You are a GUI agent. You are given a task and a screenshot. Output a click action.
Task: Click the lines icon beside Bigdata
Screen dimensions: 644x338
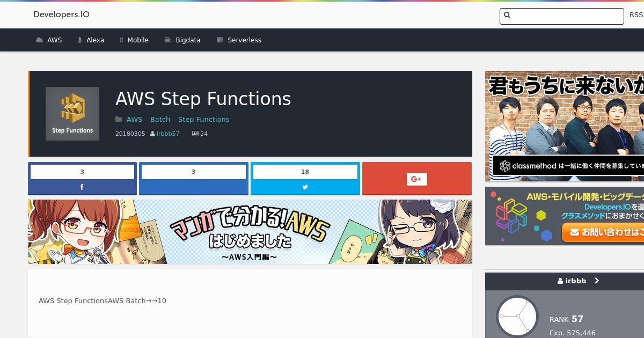pyautogui.click(x=168, y=40)
